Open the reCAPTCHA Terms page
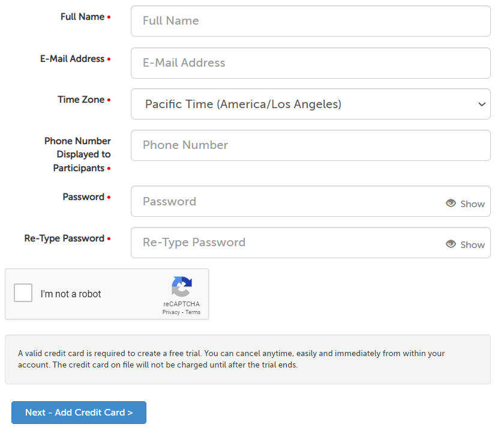 click(x=193, y=312)
